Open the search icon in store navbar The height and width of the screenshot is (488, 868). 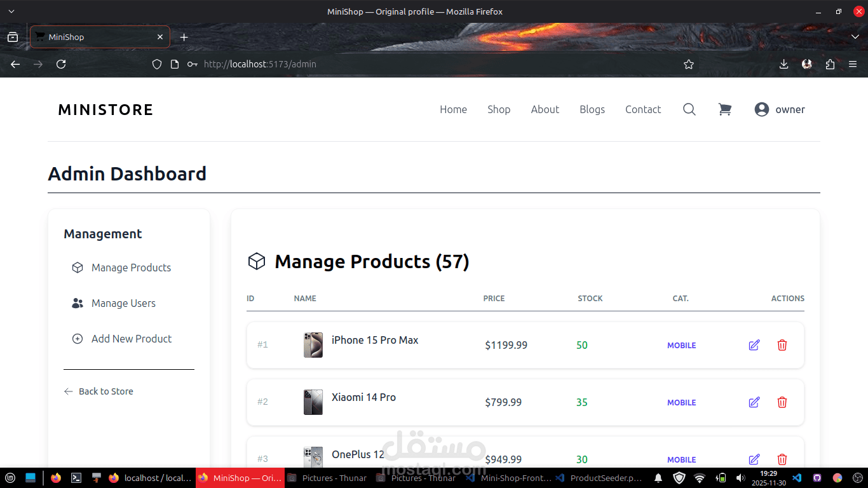point(689,109)
